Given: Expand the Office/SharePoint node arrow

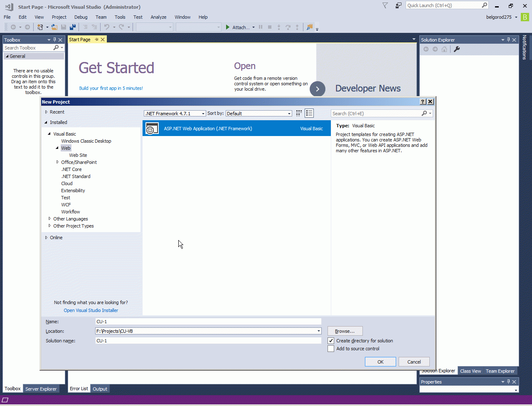Looking at the screenshot, I should [x=58, y=162].
